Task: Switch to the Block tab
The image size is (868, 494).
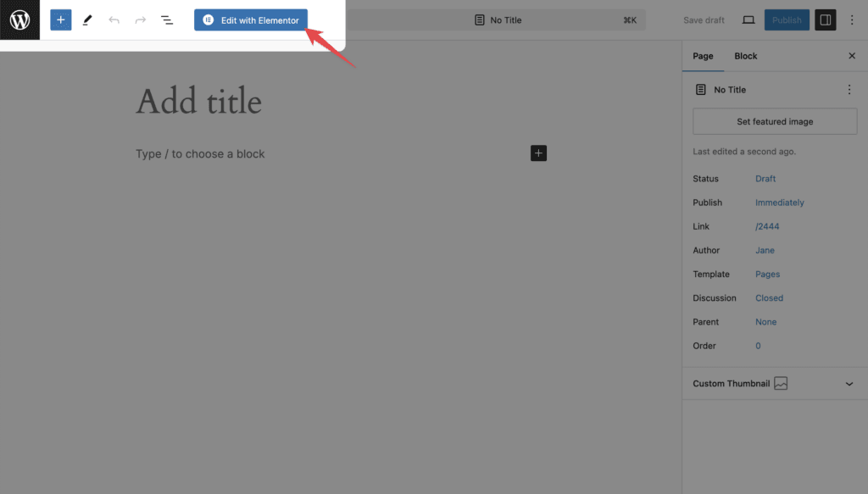Action: click(746, 56)
